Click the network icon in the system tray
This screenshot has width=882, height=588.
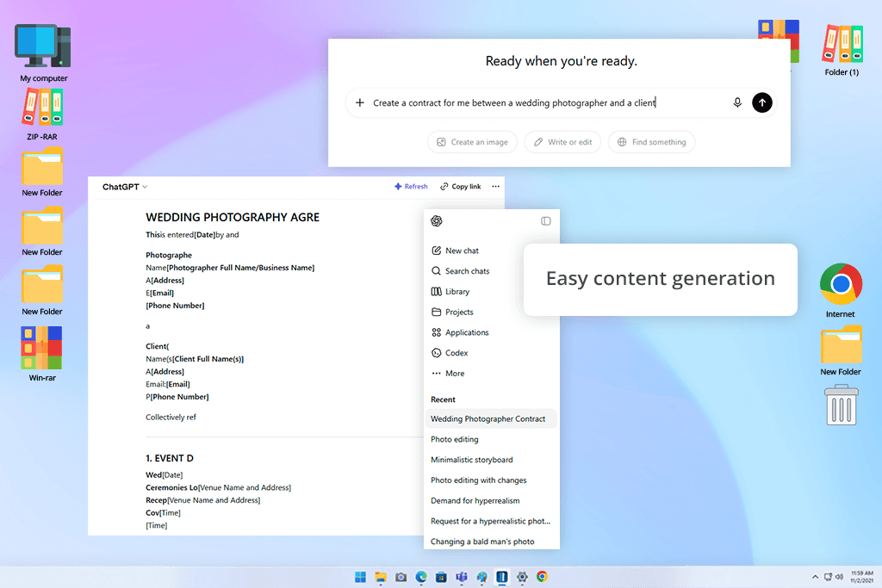pyautogui.click(x=828, y=578)
